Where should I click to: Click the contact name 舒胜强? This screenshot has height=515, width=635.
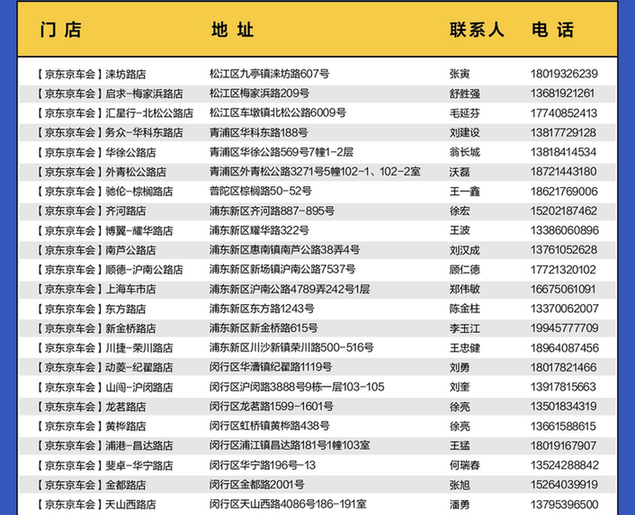(465, 94)
